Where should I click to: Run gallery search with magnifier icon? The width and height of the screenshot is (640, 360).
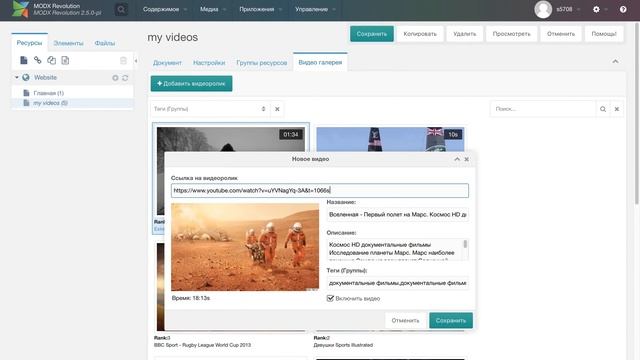point(603,109)
